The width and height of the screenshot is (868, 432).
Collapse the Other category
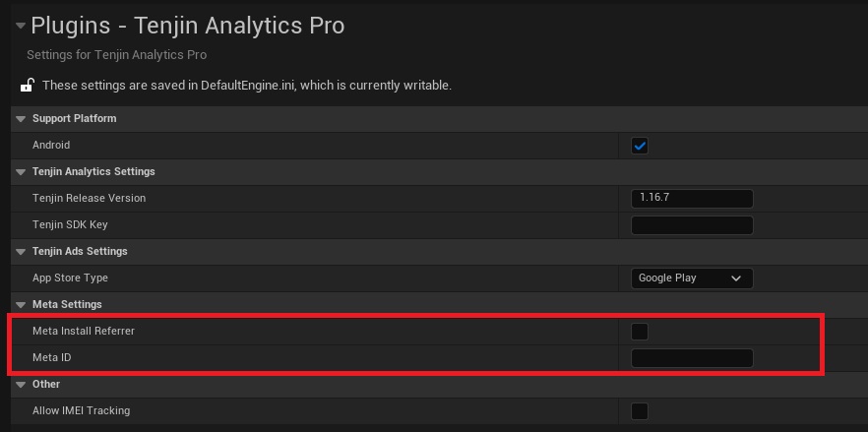coord(21,385)
